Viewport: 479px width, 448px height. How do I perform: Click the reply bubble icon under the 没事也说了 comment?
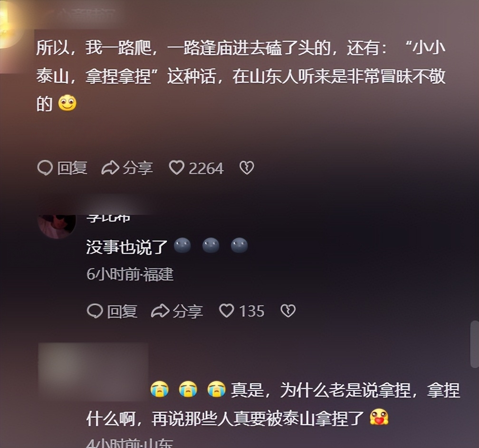95,311
